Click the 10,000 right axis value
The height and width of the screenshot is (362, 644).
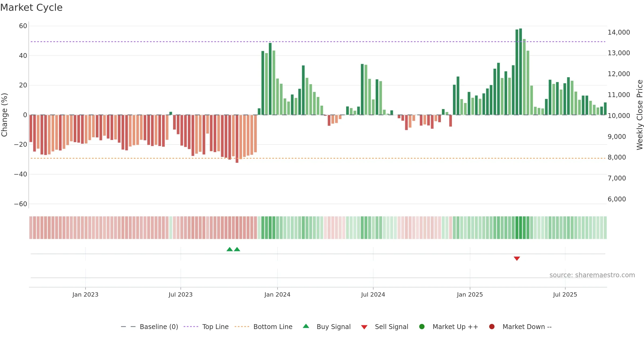619,116
